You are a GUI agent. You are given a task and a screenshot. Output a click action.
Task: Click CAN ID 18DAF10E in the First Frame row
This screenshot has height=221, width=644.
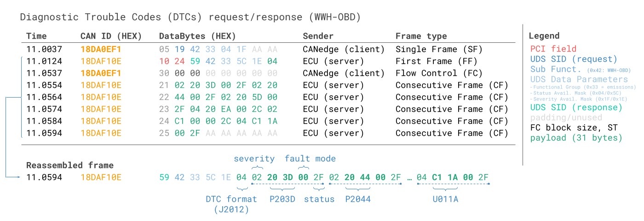101,61
